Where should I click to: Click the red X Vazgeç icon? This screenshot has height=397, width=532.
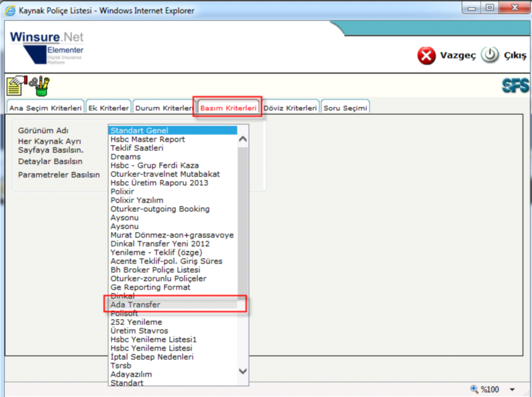coord(426,56)
